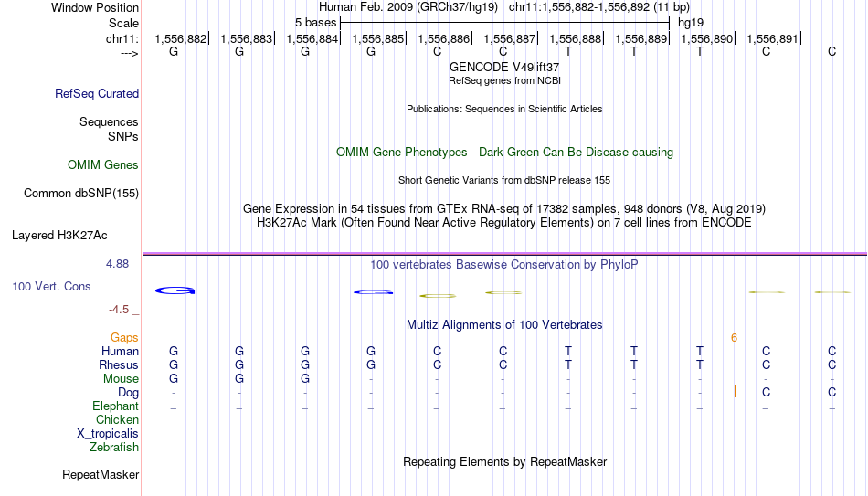Click the SNPs track label
The height and width of the screenshot is (496, 868).
click(123, 136)
